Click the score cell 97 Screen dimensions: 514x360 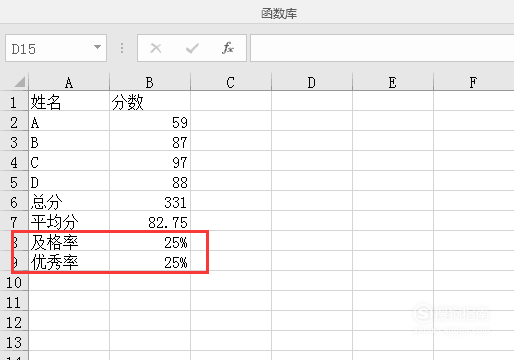click(150, 161)
